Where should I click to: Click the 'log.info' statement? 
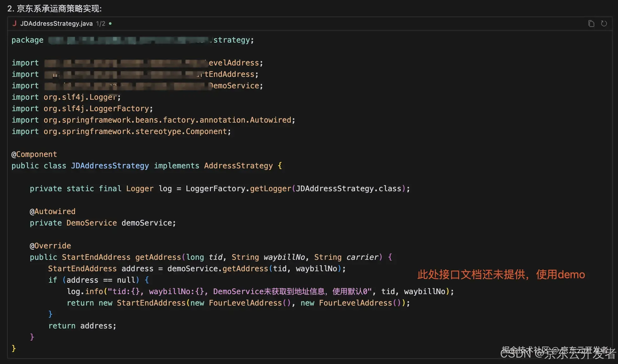[260, 292]
